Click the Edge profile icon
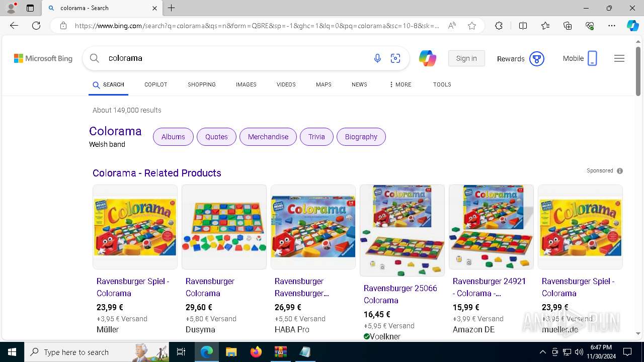The width and height of the screenshot is (644, 362). [x=11, y=8]
